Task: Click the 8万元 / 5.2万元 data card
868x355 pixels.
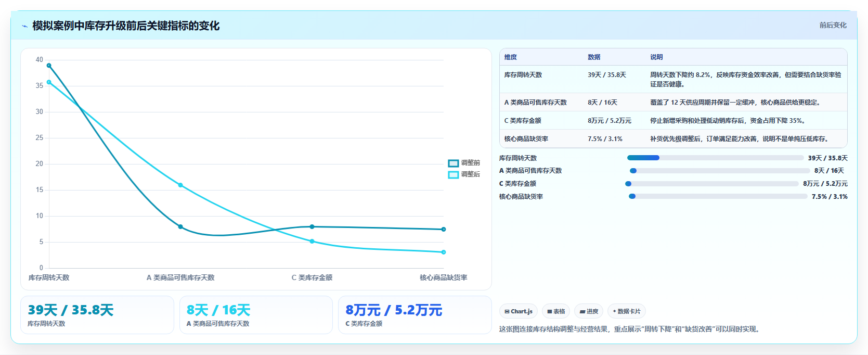Action: [415, 315]
